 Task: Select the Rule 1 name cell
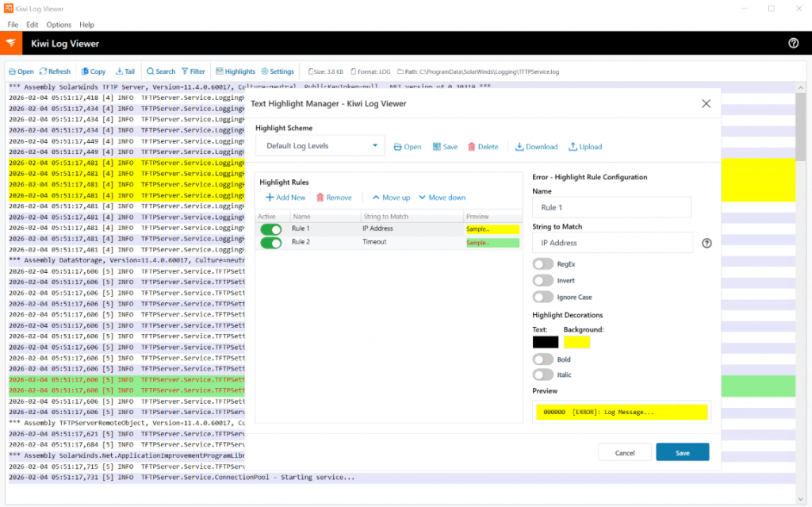[x=324, y=229]
